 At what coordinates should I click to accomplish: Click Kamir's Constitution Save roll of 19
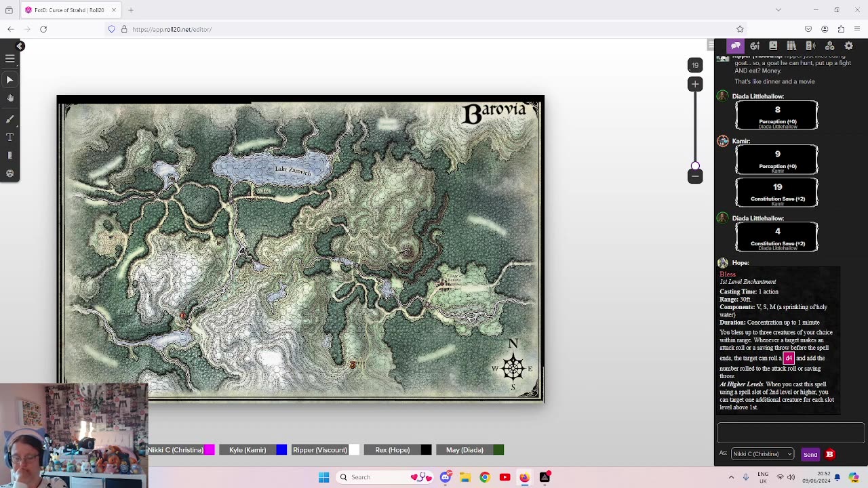777,192
